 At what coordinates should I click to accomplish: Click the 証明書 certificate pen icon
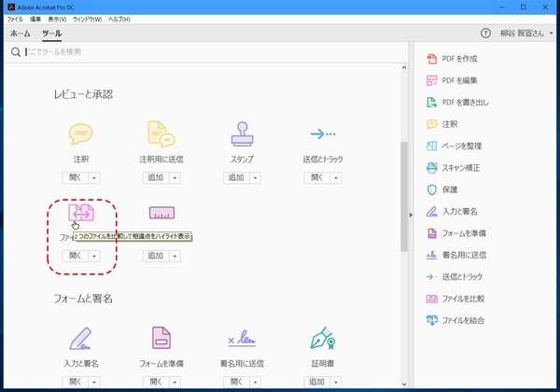(x=323, y=338)
